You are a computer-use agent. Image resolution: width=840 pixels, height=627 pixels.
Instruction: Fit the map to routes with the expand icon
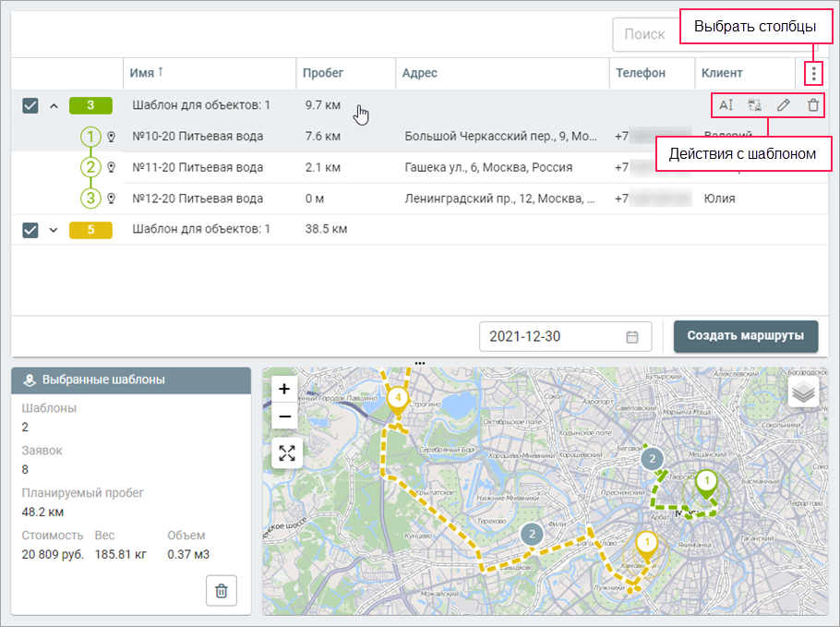[x=287, y=452]
